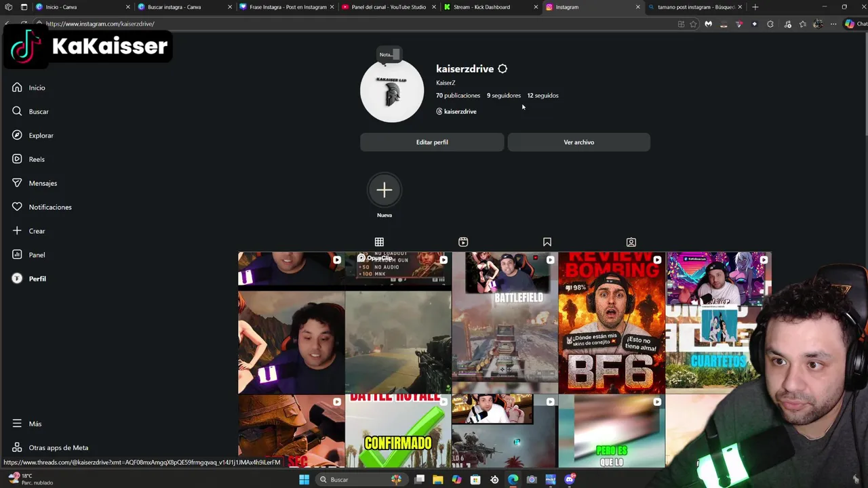Switch to Kick Dashboard tab

coord(490,7)
